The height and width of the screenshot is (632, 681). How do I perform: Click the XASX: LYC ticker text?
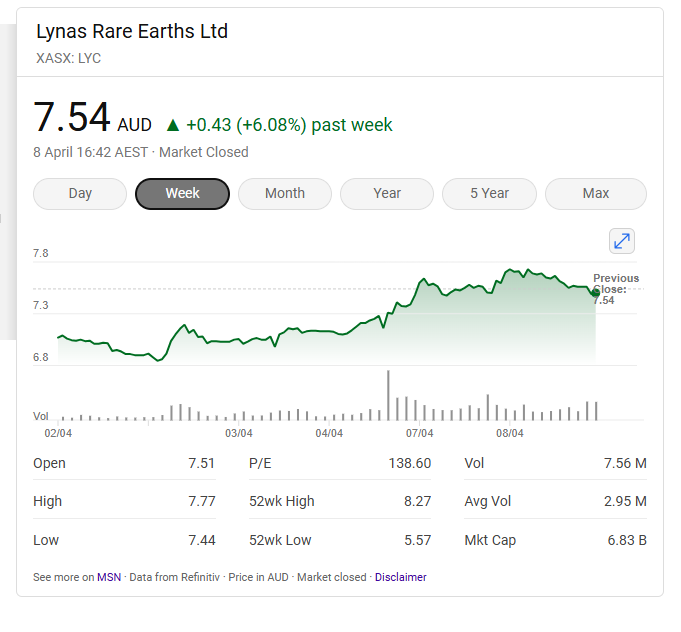pyautogui.click(x=69, y=58)
